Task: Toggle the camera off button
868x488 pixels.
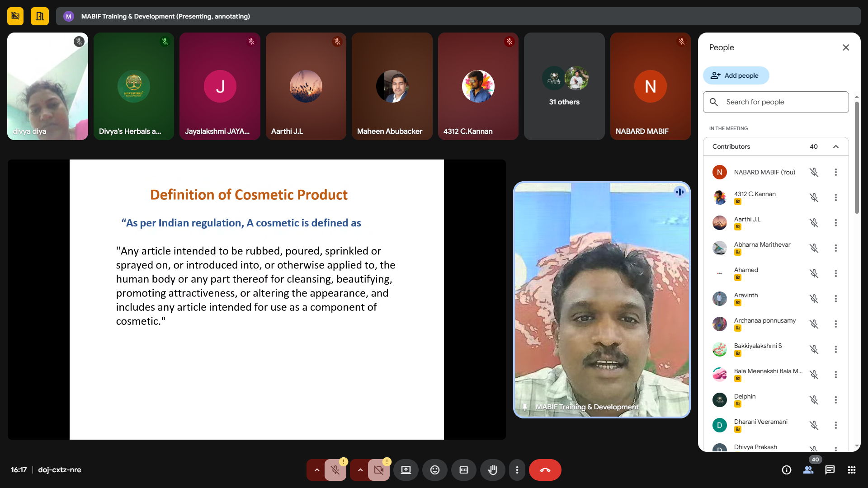Action: (x=378, y=470)
